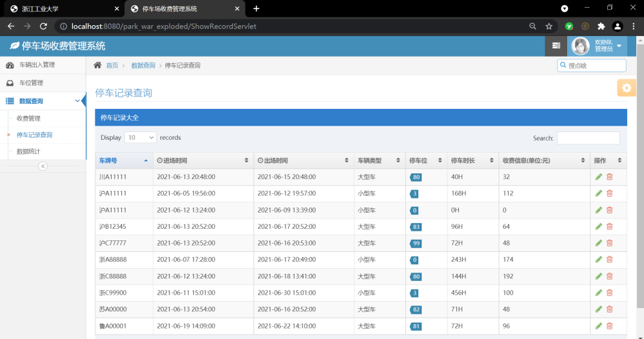Click the home icon in breadcrumb
Image resolution: width=644 pixels, height=339 pixels.
coord(97,65)
